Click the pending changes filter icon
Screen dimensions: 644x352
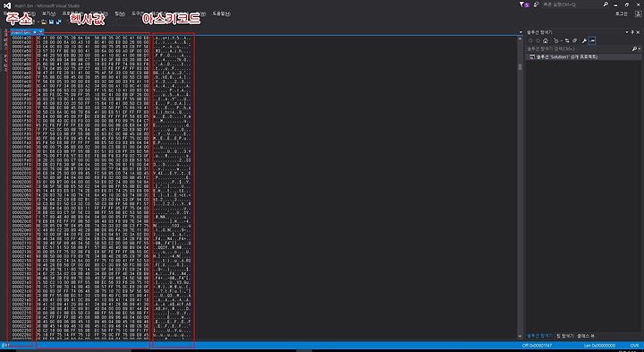click(x=556, y=40)
